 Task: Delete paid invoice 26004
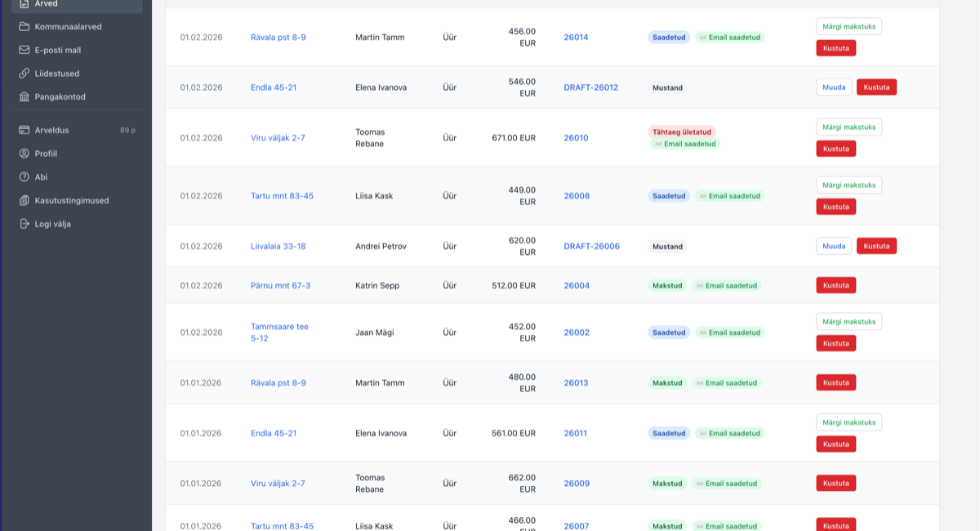pos(835,285)
